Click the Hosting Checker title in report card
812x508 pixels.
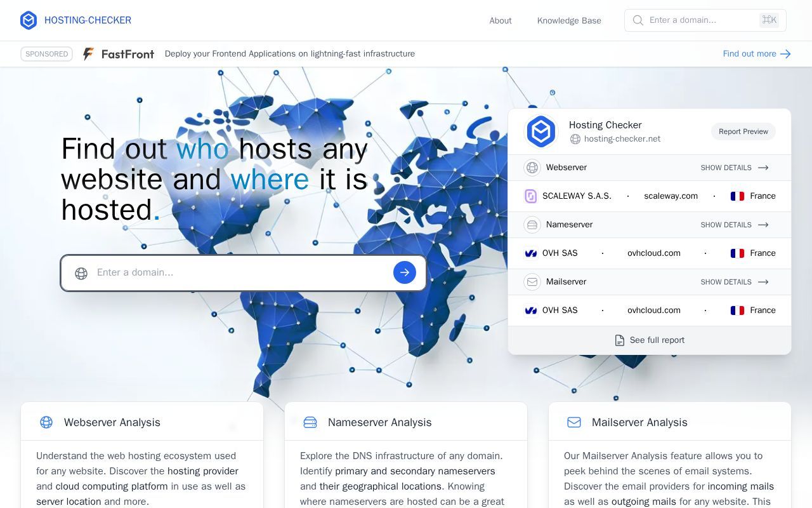click(605, 125)
